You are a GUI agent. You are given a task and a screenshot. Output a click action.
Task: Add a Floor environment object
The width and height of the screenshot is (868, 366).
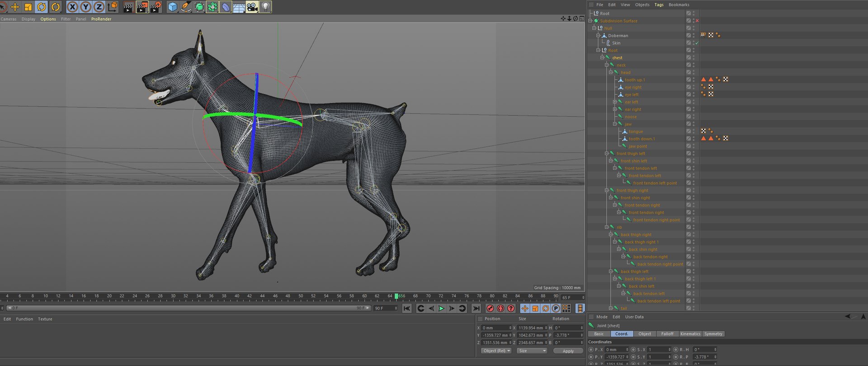[239, 6]
